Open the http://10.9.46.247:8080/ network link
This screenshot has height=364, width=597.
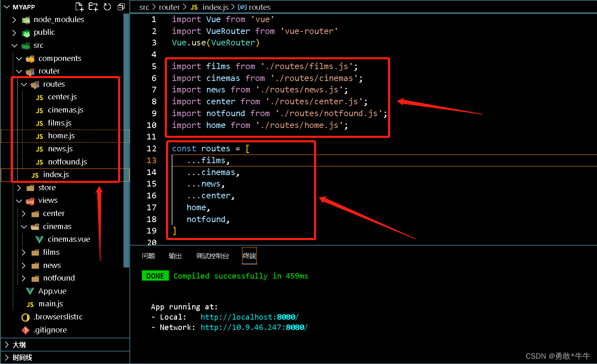click(x=254, y=327)
